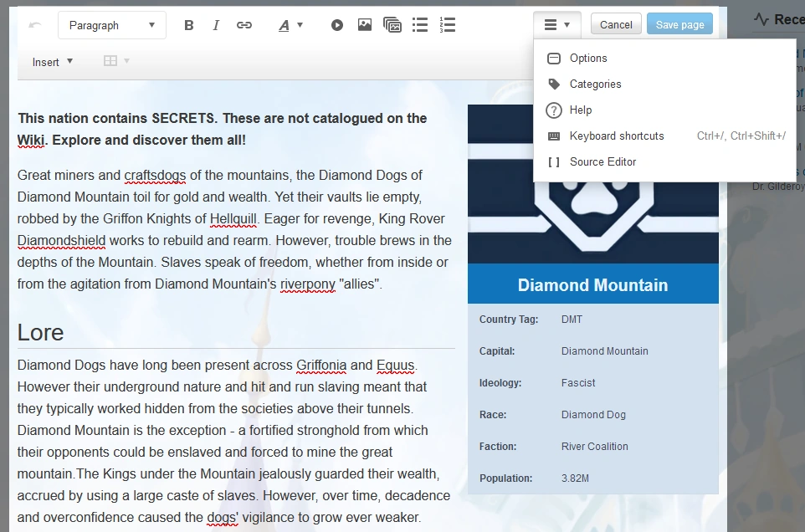This screenshot has width=805, height=532.
Task: Click the Country Tag value DMT
Action: pyautogui.click(x=572, y=320)
